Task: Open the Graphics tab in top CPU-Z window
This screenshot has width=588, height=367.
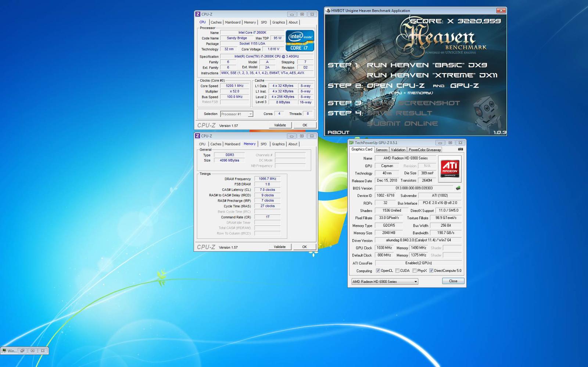Action: 279,22
